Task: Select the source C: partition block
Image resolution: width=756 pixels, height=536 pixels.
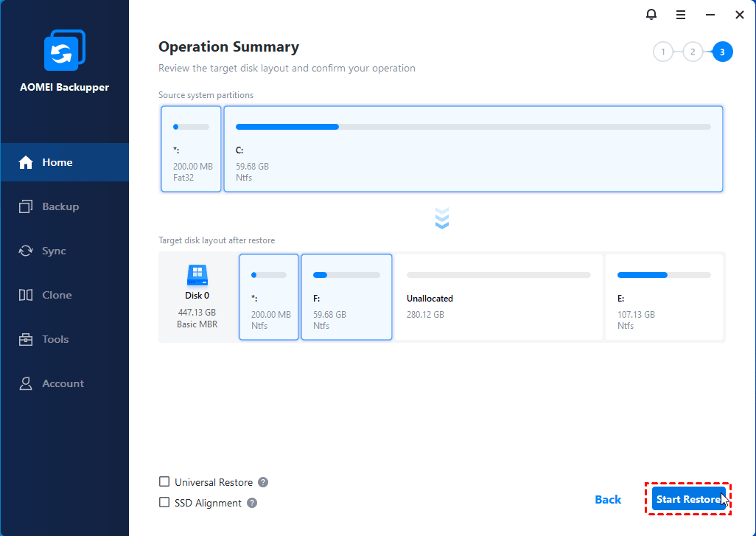Action: click(x=473, y=149)
